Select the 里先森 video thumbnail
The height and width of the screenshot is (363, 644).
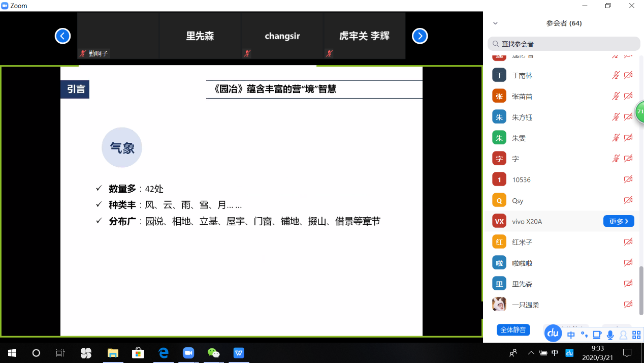[200, 36]
